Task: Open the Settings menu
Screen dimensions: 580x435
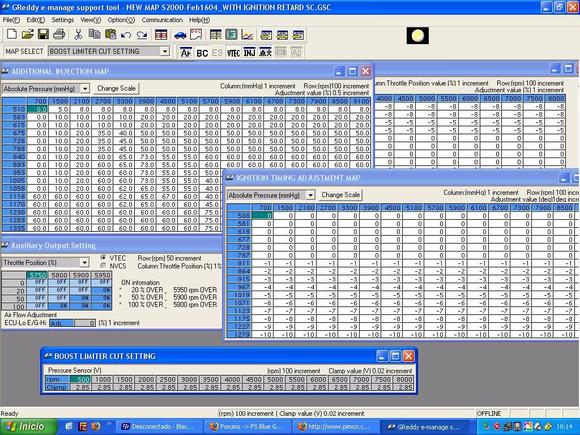Action: (x=63, y=20)
